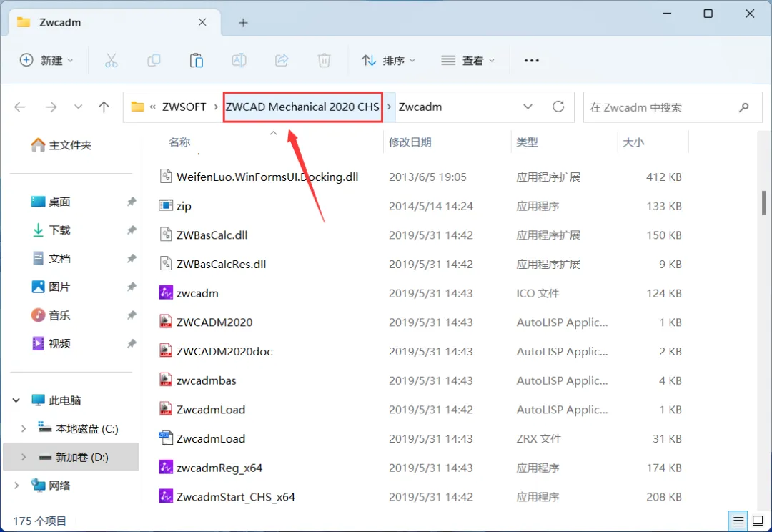Screen dimensions: 772x532
Task: Click Zwcadm breadcrumb segment
Action: pyautogui.click(x=420, y=107)
